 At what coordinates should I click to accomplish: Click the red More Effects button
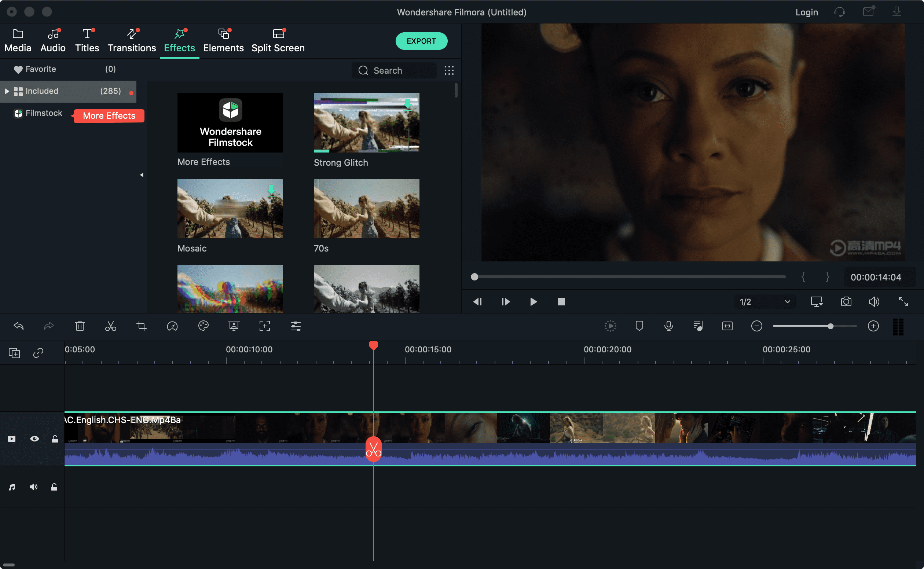click(109, 116)
